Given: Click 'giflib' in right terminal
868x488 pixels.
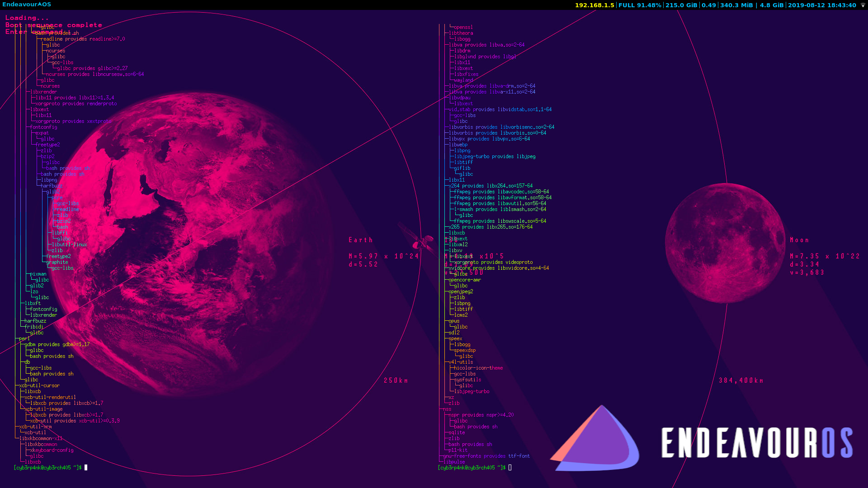Looking at the screenshot, I should [x=462, y=168].
